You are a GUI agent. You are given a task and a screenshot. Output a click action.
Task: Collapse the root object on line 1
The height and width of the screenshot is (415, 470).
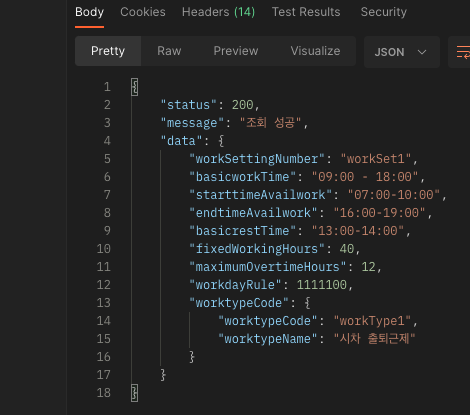[x=134, y=87]
